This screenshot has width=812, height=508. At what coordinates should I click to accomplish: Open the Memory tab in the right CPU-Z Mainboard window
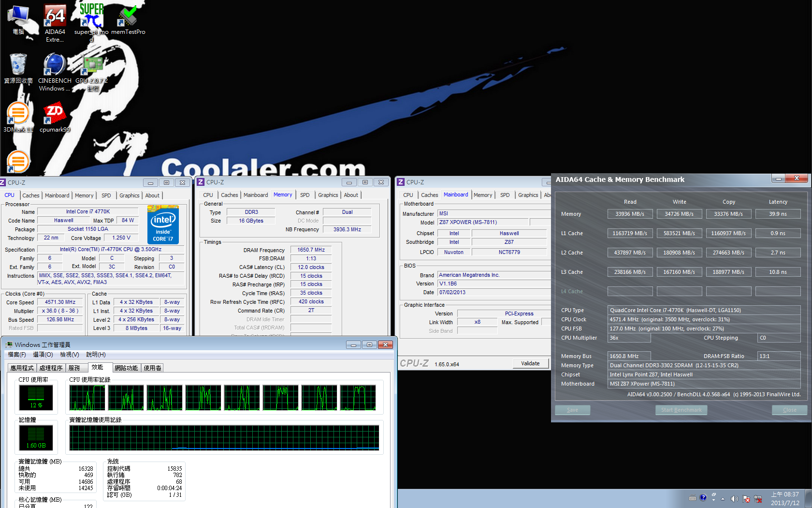483,195
